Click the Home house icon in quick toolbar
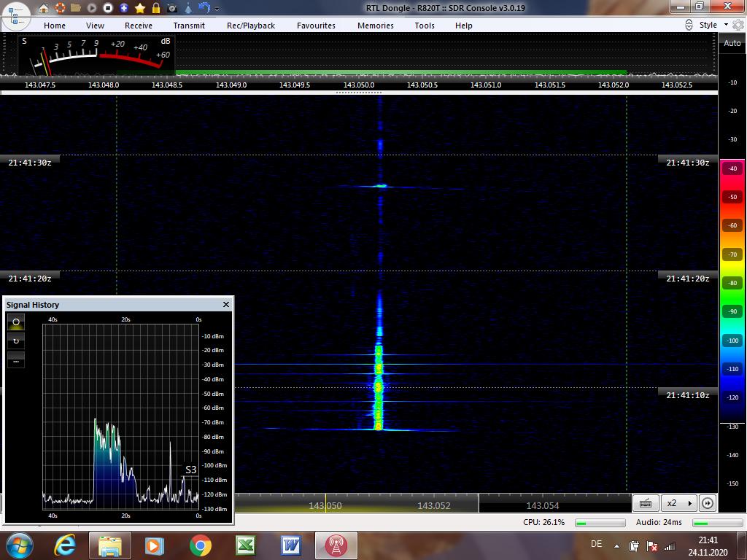This screenshot has width=747, height=560. pos(44,8)
